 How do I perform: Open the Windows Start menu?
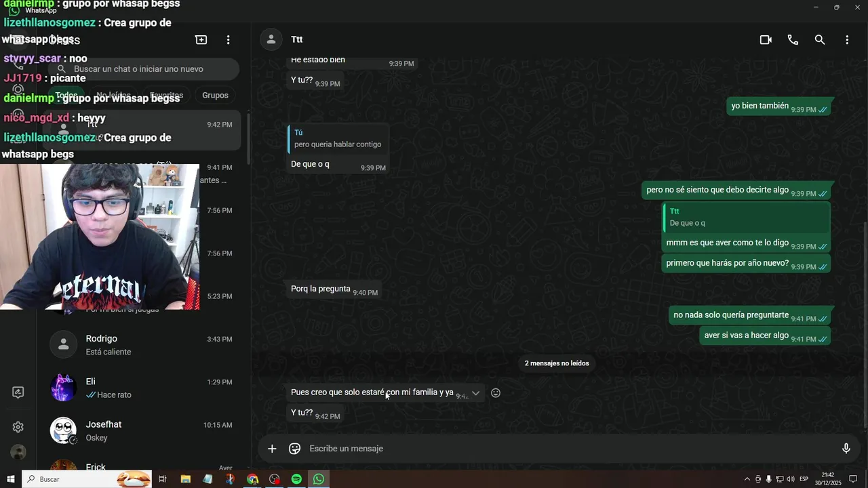pos(11,479)
